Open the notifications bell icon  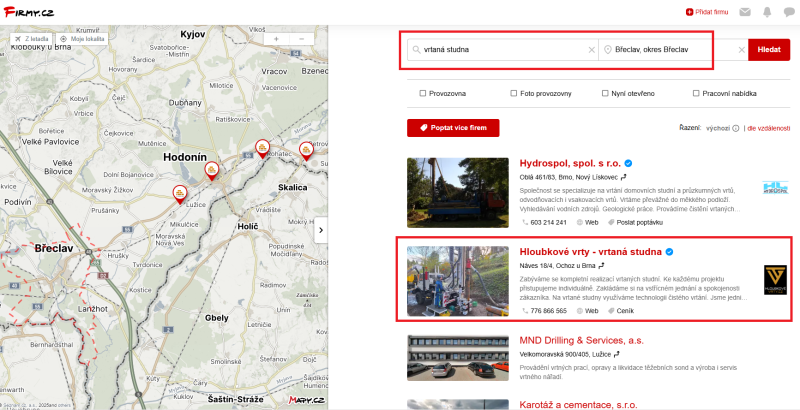tap(767, 12)
